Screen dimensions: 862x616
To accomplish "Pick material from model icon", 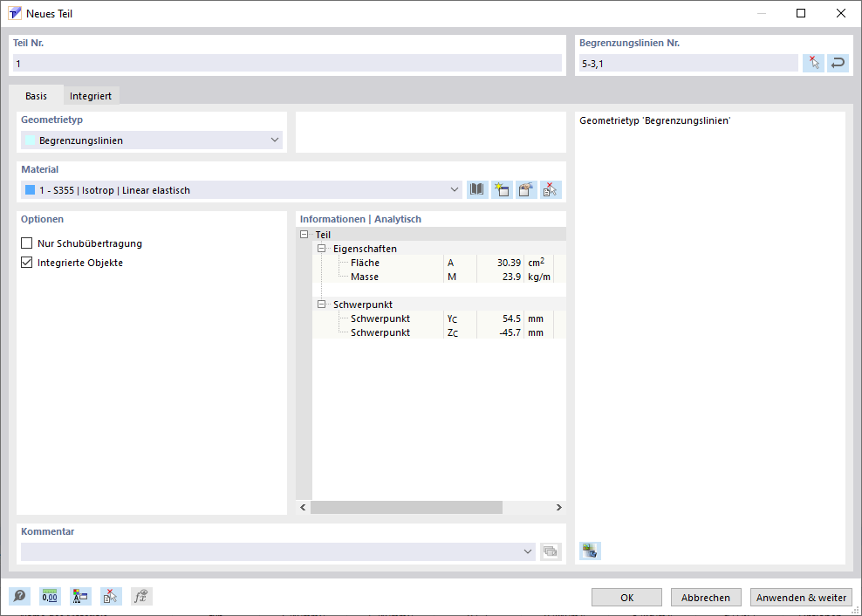I will point(551,189).
